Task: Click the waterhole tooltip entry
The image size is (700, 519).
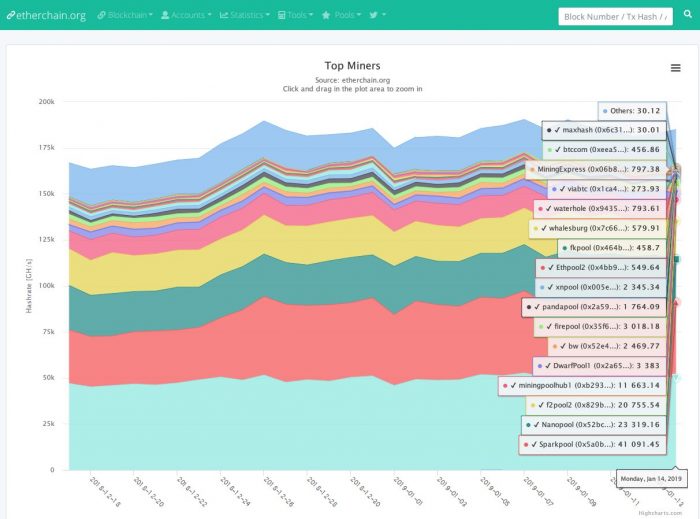Action: click(x=600, y=209)
